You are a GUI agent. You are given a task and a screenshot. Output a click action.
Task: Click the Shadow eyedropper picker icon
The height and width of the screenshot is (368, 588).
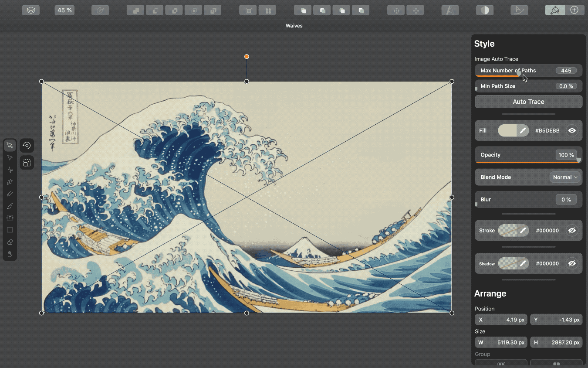pyautogui.click(x=523, y=263)
